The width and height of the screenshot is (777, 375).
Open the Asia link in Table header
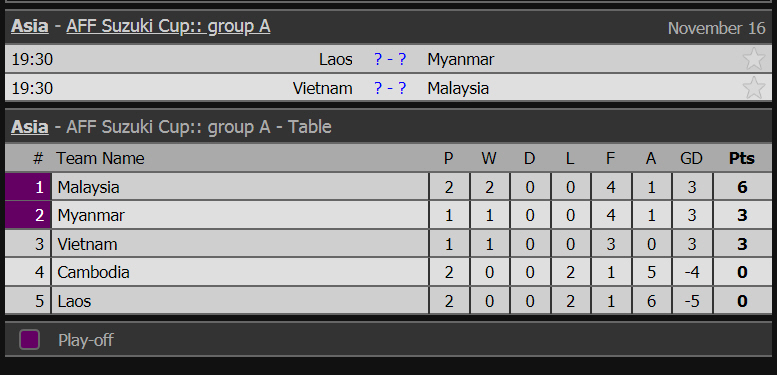30,127
